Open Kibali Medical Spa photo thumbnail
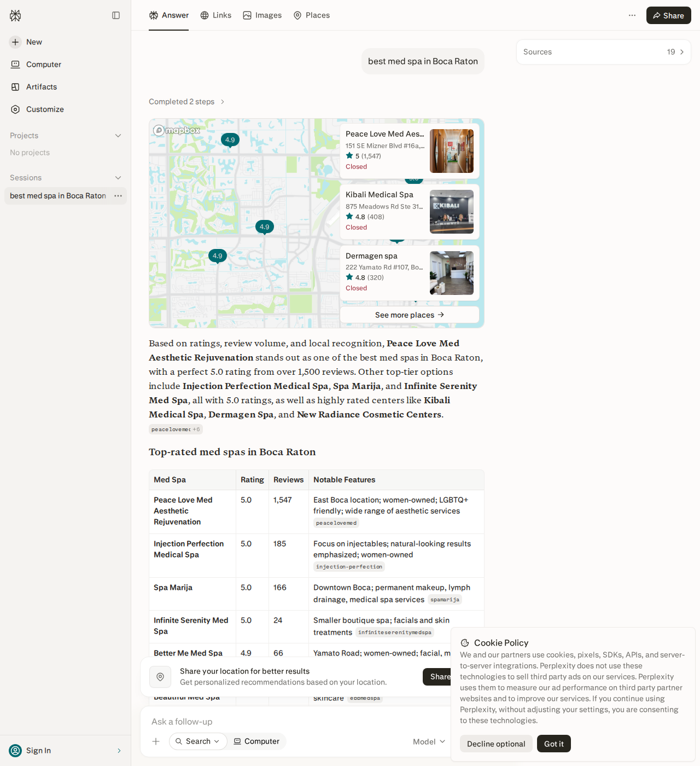 (452, 212)
